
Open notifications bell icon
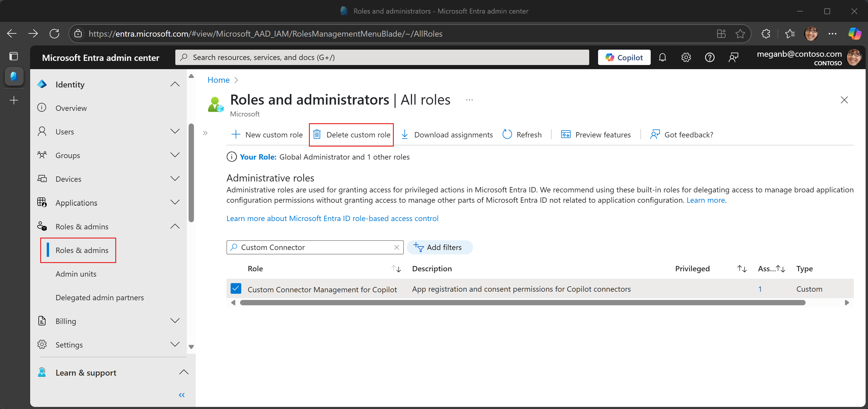662,58
